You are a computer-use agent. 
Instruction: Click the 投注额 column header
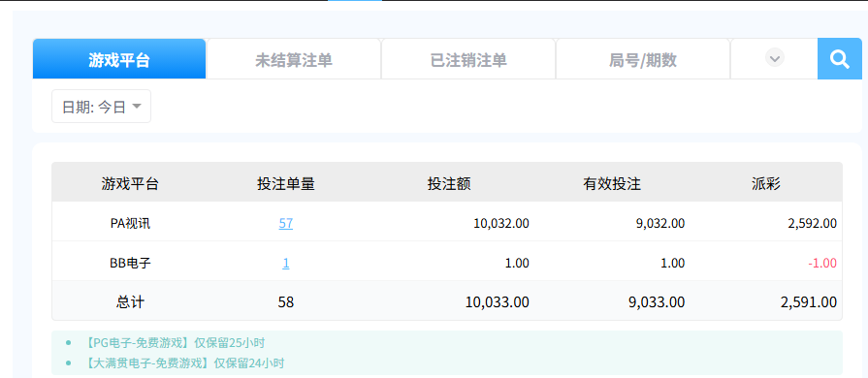coord(449,184)
